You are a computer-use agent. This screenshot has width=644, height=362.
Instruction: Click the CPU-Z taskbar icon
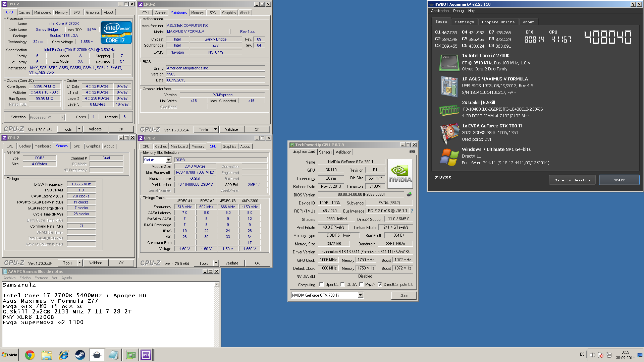[x=147, y=355]
